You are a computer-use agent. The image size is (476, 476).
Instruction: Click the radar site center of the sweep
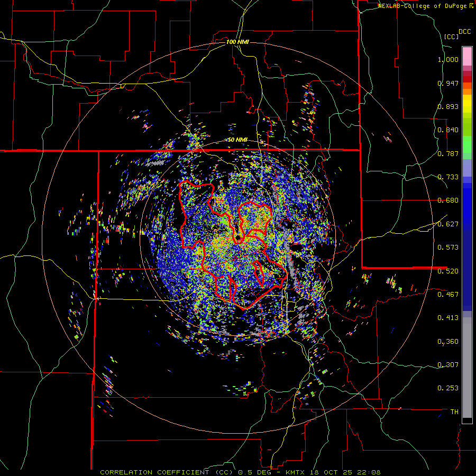point(237,237)
